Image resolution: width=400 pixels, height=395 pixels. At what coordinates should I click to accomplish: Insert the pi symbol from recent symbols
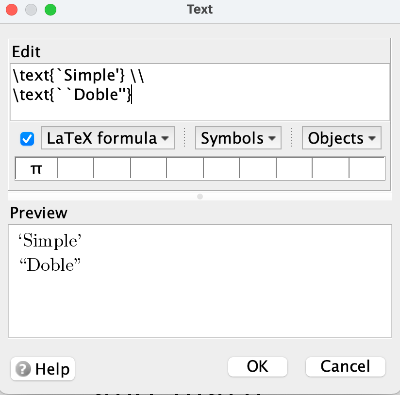[x=36, y=169]
